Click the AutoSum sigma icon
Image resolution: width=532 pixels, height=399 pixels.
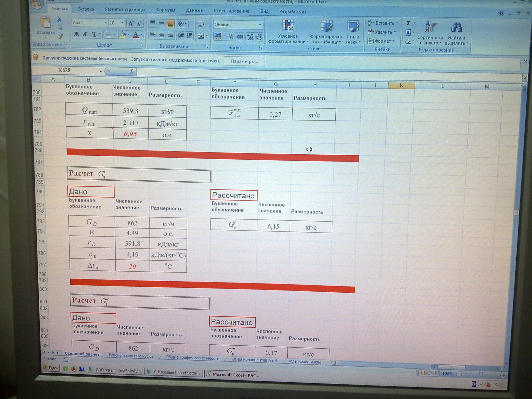coord(408,23)
